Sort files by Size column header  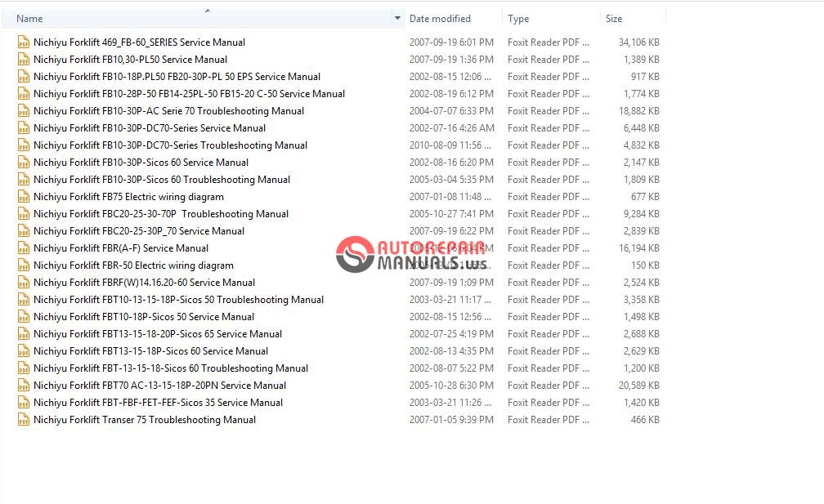point(614,18)
